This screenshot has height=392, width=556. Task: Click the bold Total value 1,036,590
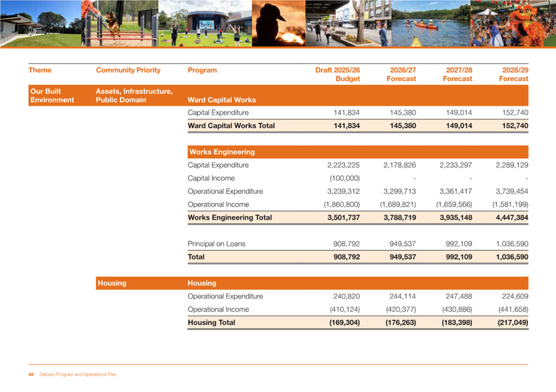pyautogui.click(x=512, y=257)
